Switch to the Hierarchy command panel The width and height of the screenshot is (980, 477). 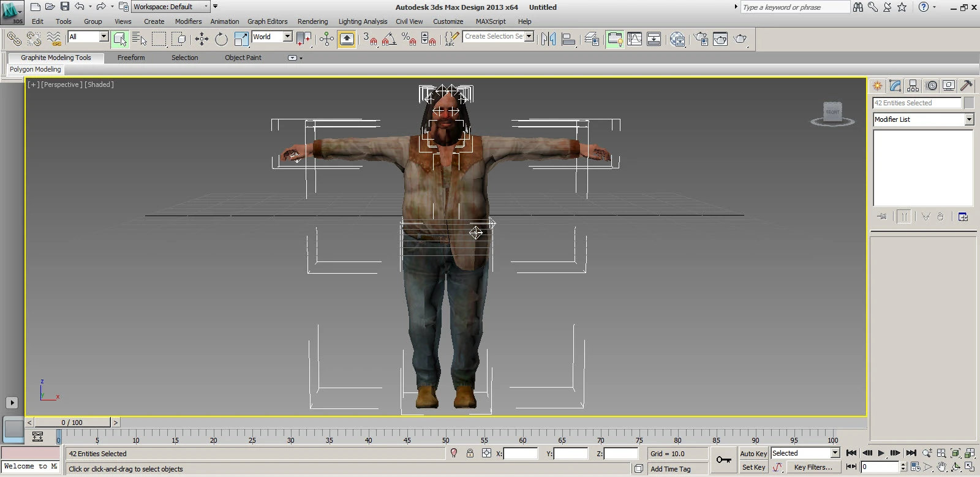pos(913,86)
